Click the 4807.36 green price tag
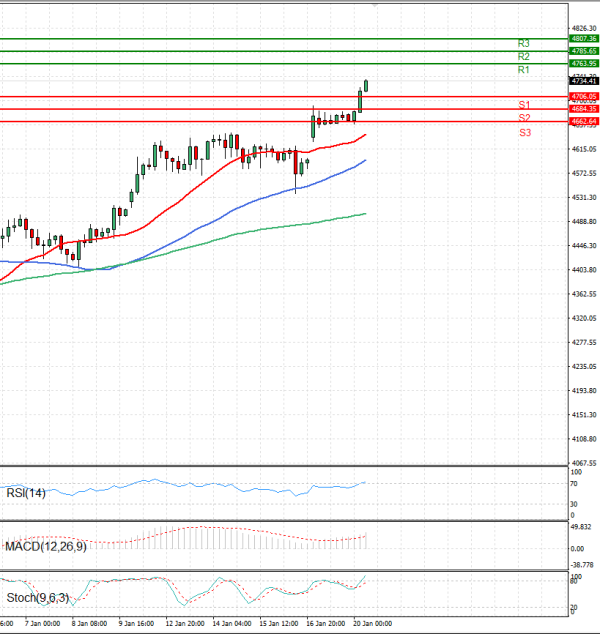Image resolution: width=600 pixels, height=634 pixels. [583, 38]
